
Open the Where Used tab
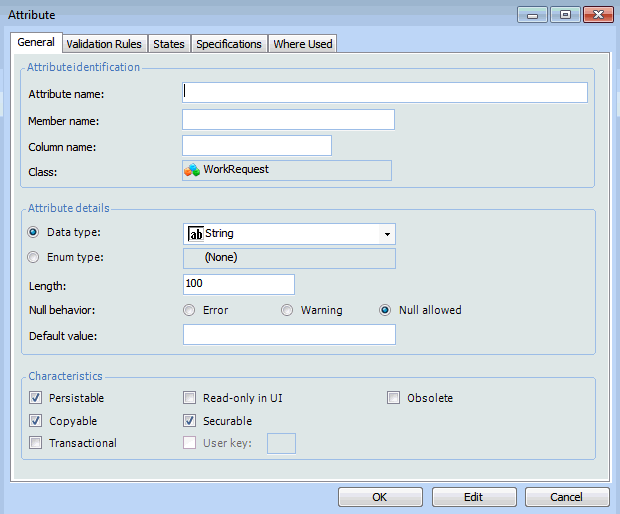click(303, 44)
